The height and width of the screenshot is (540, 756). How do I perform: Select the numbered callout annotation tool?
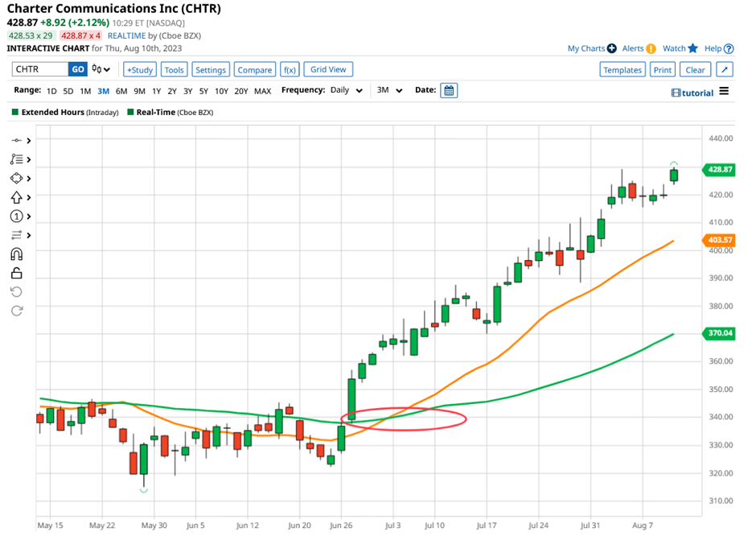click(x=16, y=216)
